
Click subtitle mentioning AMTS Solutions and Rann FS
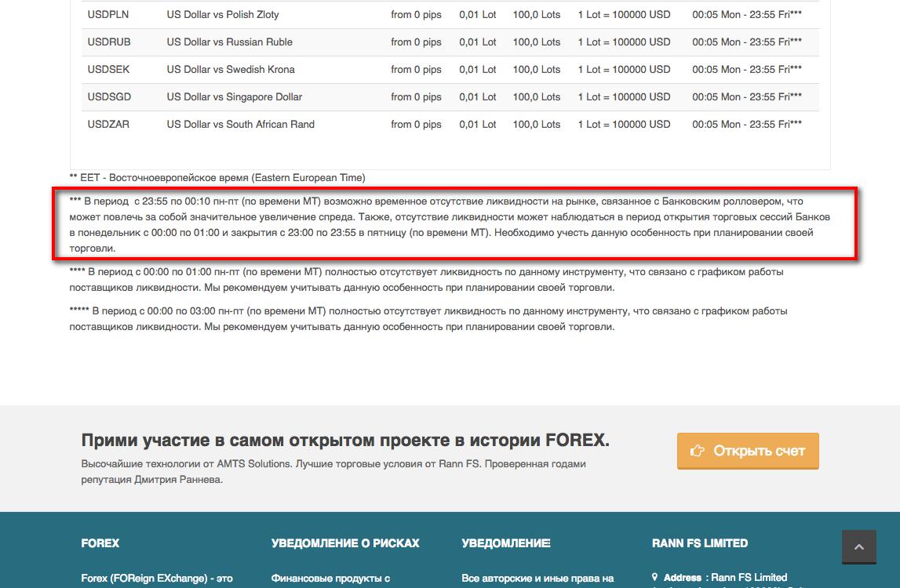[x=333, y=471]
